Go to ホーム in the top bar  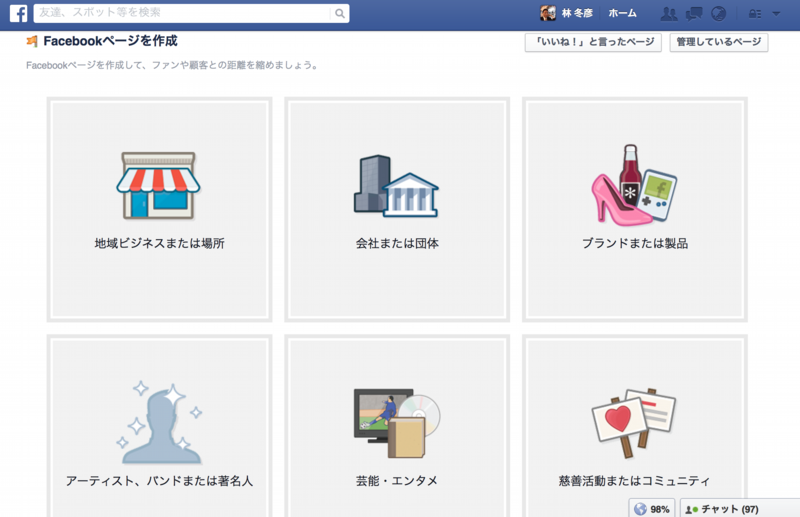click(x=622, y=14)
